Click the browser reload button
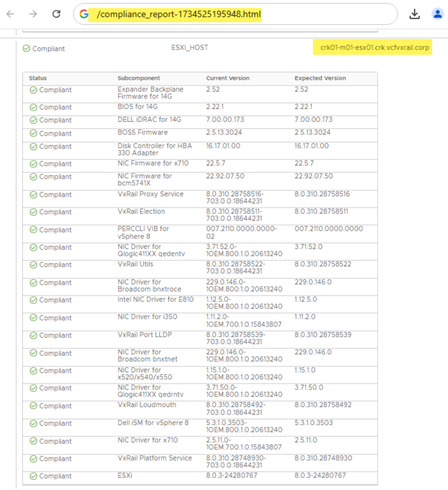 pyautogui.click(x=56, y=14)
